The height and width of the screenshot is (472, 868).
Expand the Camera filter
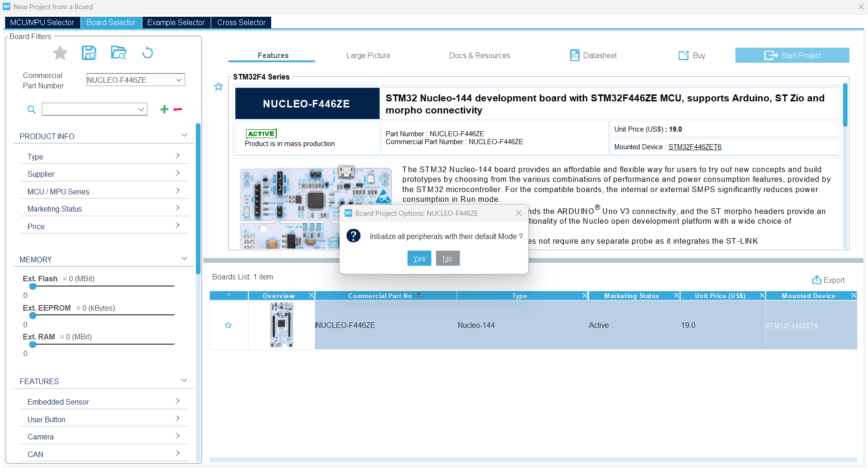coord(178,436)
